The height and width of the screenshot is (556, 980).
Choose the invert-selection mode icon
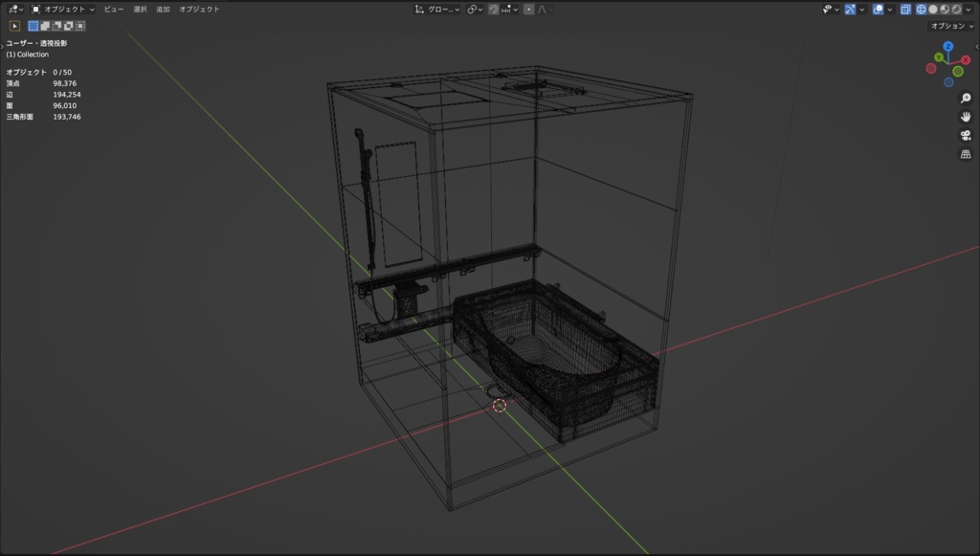click(x=69, y=26)
